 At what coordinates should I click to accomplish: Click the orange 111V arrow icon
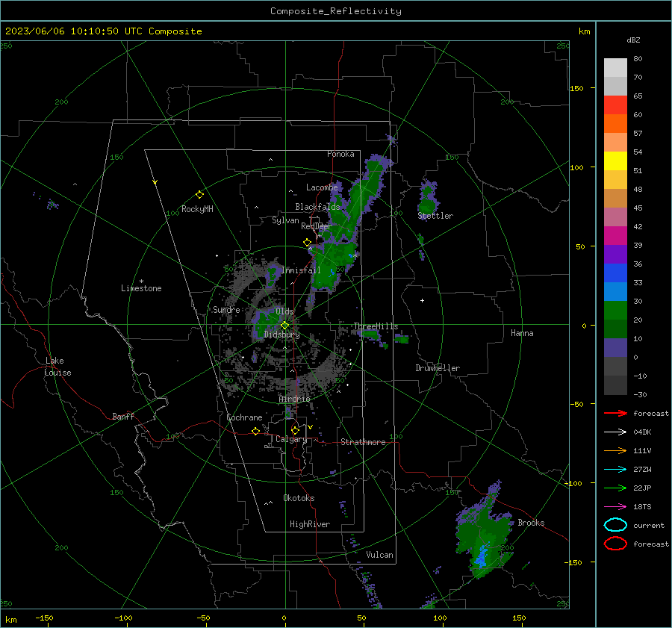(x=615, y=450)
